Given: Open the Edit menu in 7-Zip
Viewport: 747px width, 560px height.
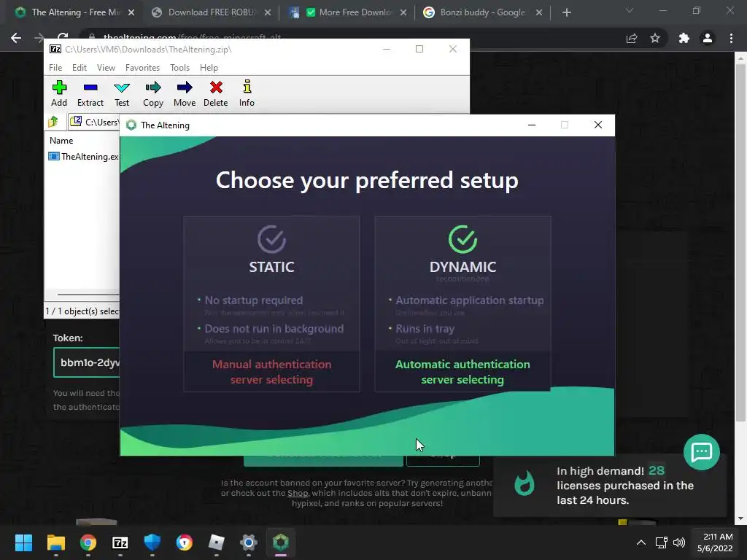Looking at the screenshot, I should [x=79, y=68].
